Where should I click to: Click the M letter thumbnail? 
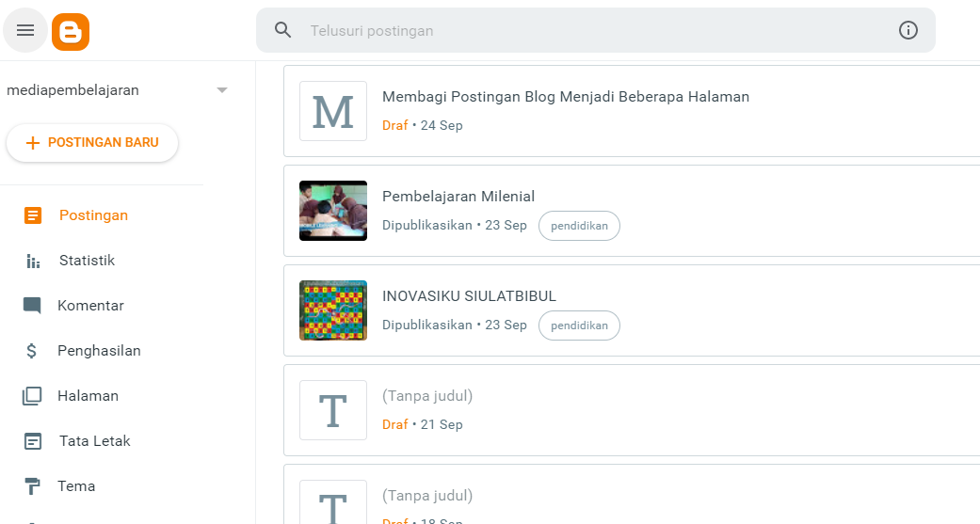pos(333,111)
